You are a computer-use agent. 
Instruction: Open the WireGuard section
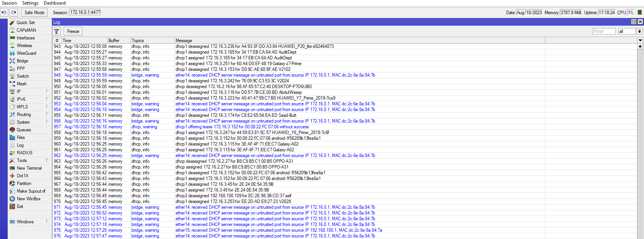26,53
